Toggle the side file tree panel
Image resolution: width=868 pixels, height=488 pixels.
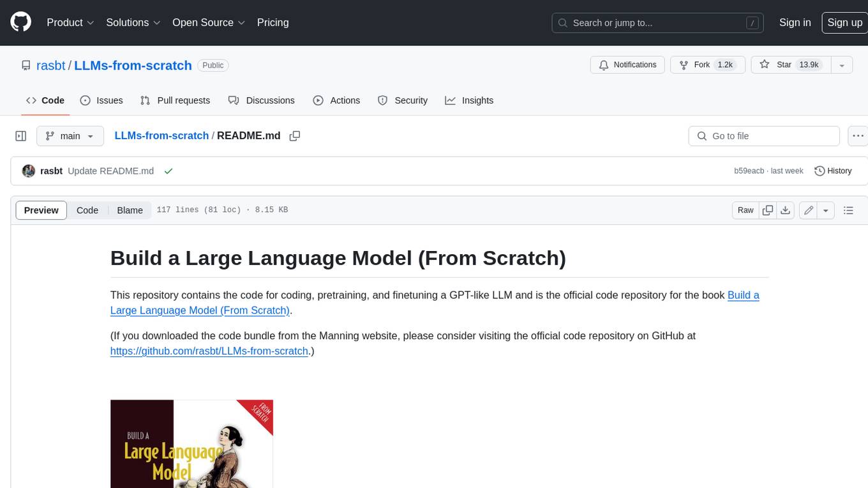(21, 136)
